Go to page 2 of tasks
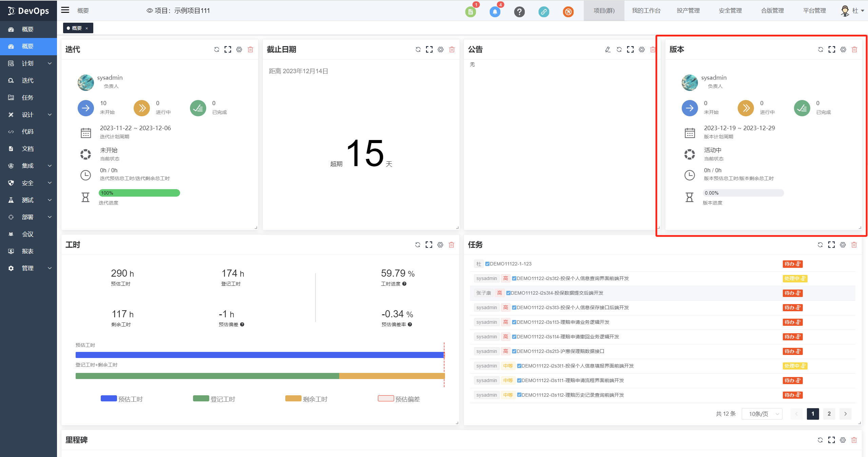This screenshot has width=868, height=457. point(829,414)
